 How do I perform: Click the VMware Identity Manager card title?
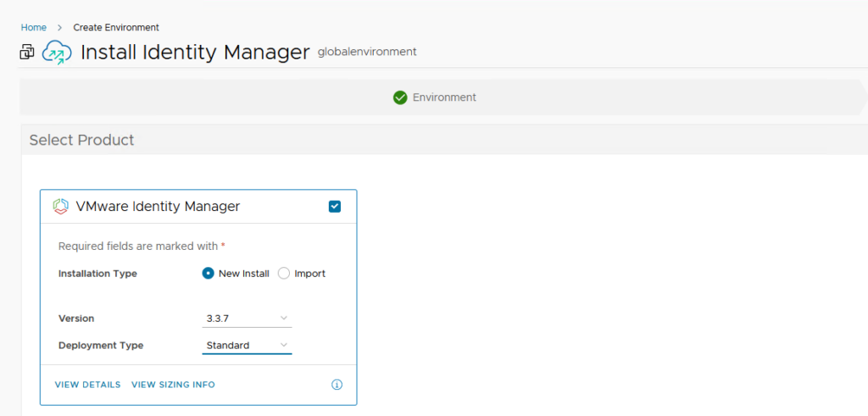click(x=158, y=206)
